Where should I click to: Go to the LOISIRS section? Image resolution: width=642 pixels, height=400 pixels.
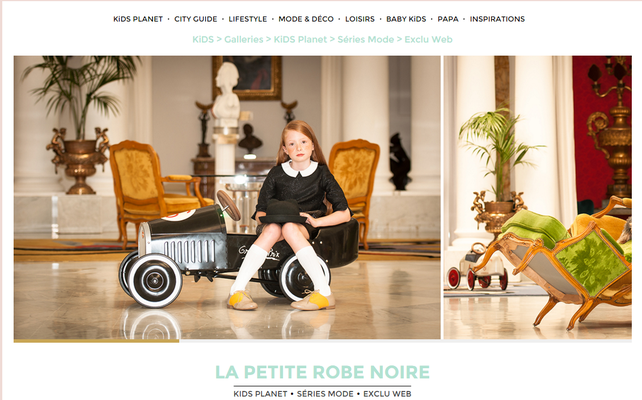(x=360, y=19)
